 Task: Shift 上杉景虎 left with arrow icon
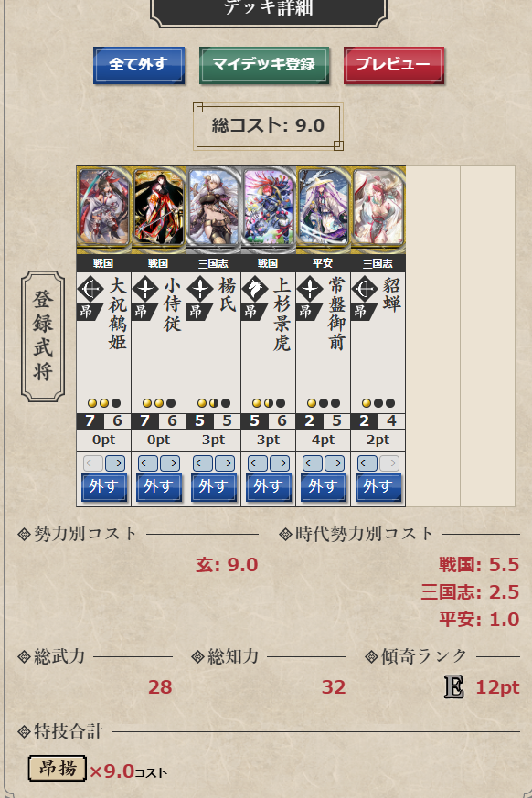[258, 463]
